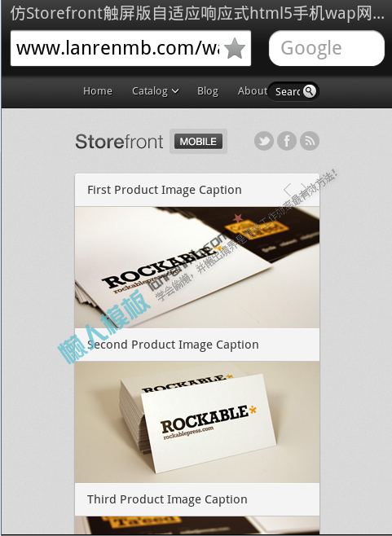This screenshot has height=536, width=392.
Task: Click the MOBILE badge button
Action: 198,141
